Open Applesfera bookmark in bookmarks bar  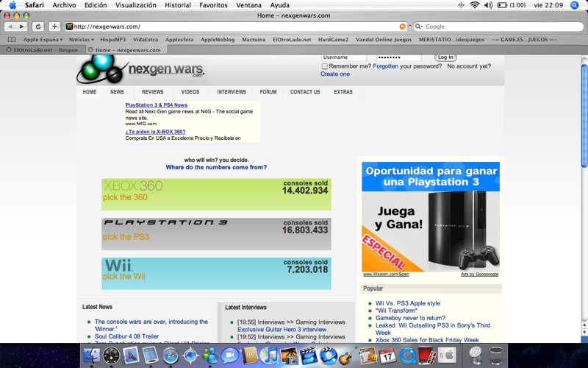pyautogui.click(x=179, y=40)
